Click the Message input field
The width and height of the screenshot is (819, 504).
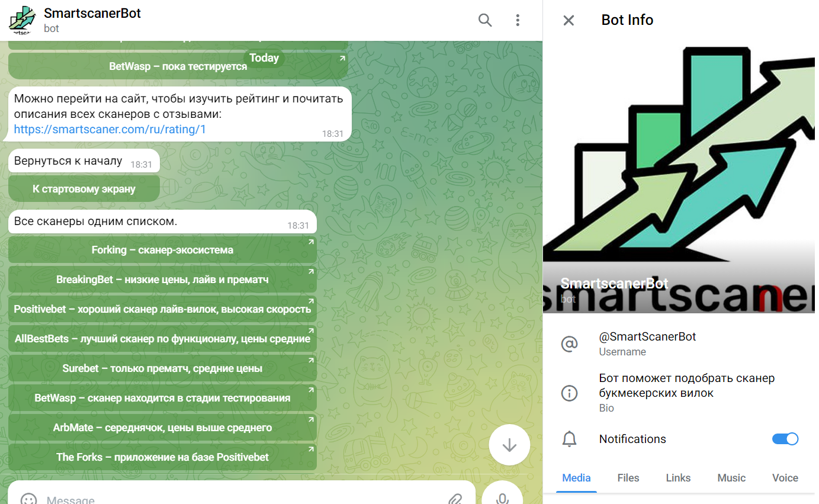pos(241,499)
